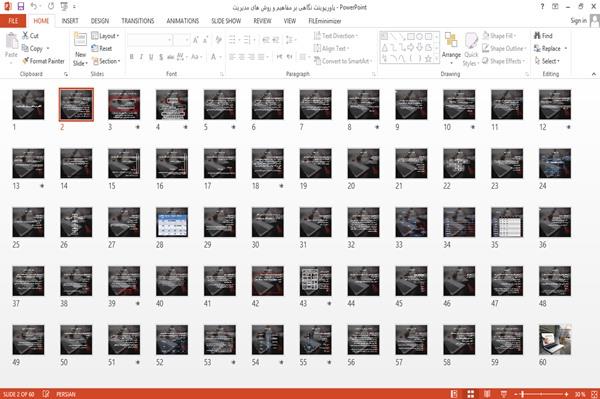Activate the Format Painter
The width and height of the screenshot is (600, 399).
point(43,61)
